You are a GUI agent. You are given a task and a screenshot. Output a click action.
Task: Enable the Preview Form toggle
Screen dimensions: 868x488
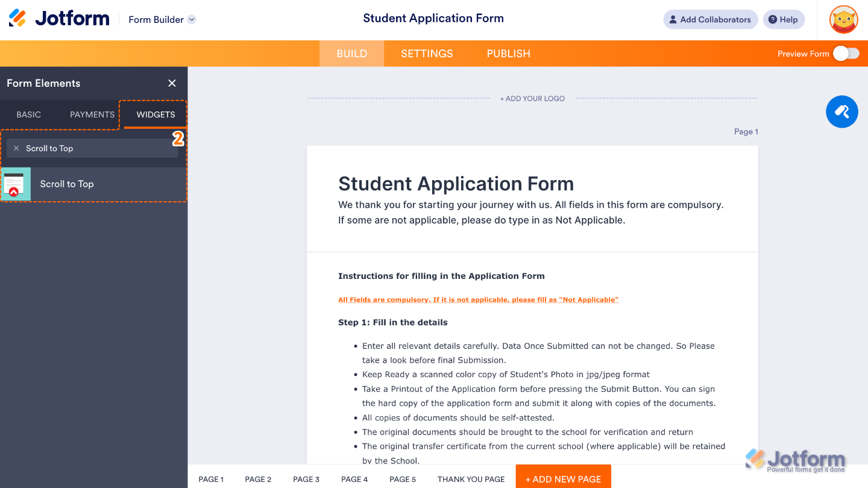(846, 53)
